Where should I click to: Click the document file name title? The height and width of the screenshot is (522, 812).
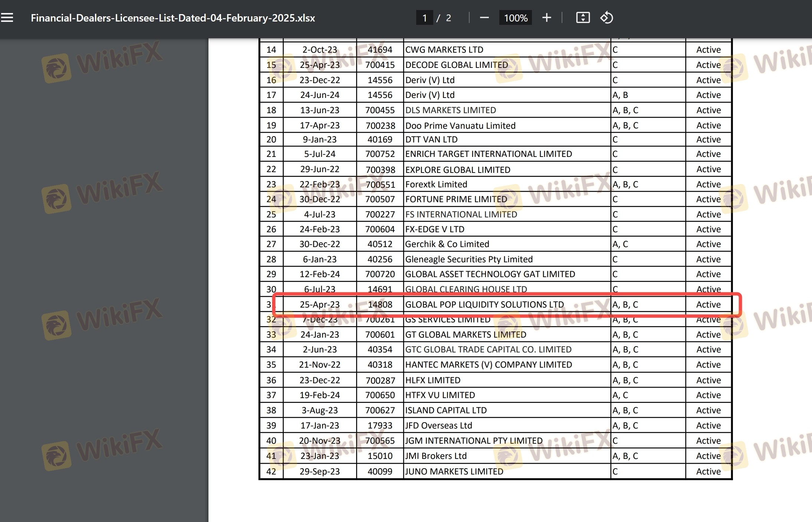(172, 18)
